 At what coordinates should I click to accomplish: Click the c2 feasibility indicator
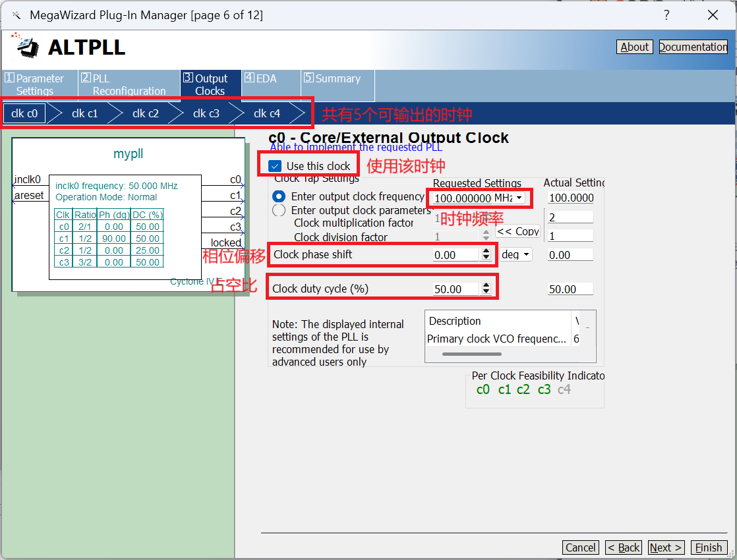click(x=523, y=389)
